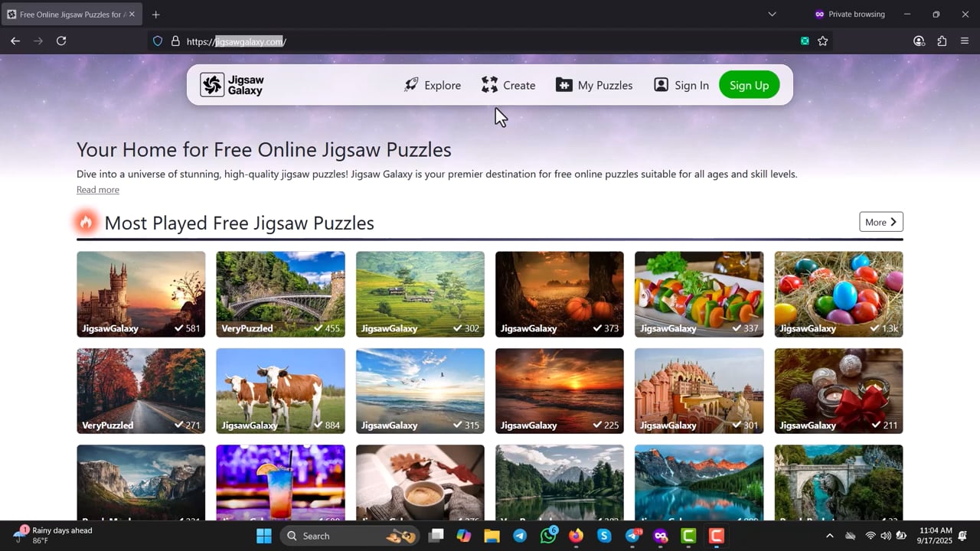This screenshot has width=980, height=551.
Task: Open File Explorer from taskbar
Action: pos(492,536)
